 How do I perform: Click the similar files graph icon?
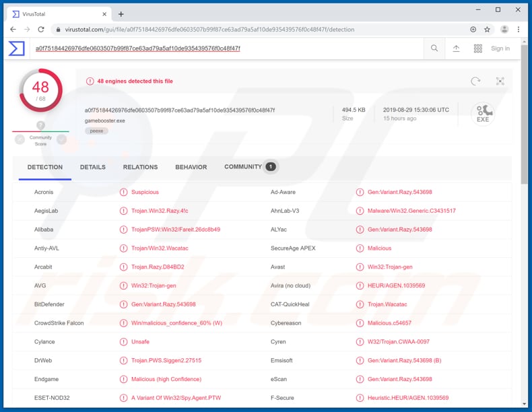pos(500,81)
